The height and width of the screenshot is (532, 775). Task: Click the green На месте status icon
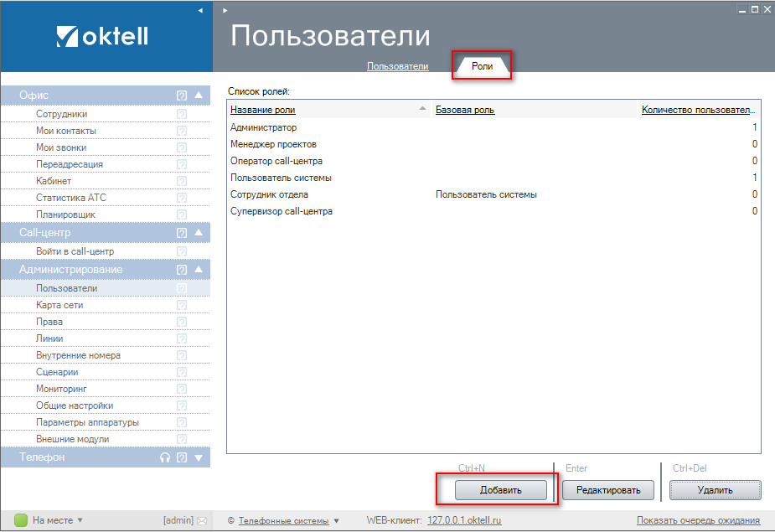click(x=21, y=520)
